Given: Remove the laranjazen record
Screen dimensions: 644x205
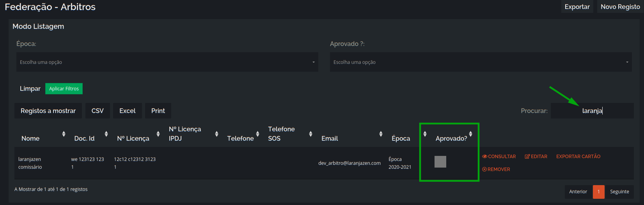Looking at the screenshot, I should [x=496, y=169].
